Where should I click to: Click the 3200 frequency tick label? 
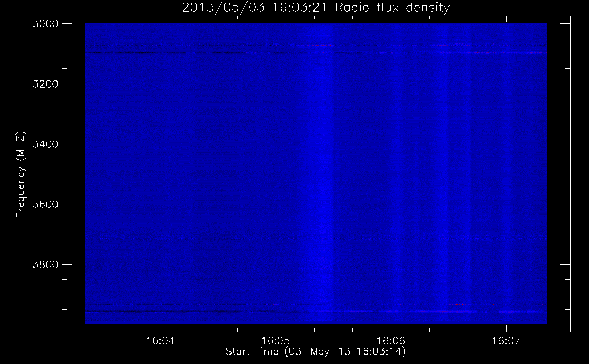pyautogui.click(x=46, y=84)
